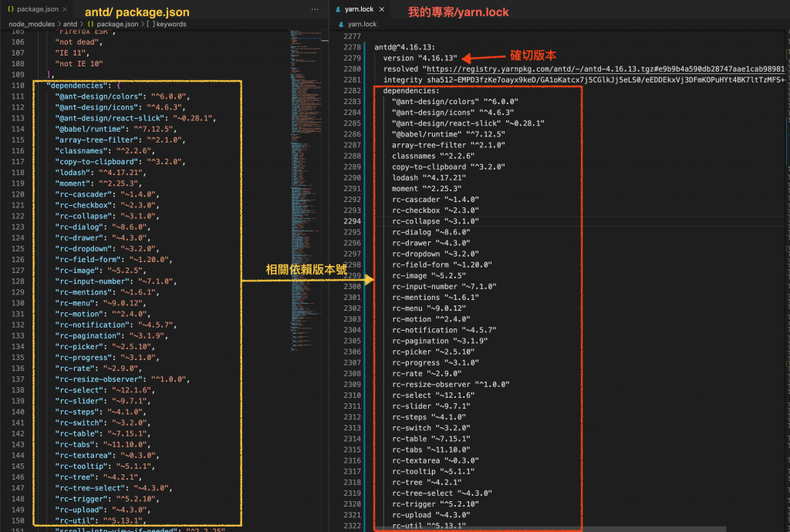Click "IE 11" line in package.json

(x=73, y=53)
